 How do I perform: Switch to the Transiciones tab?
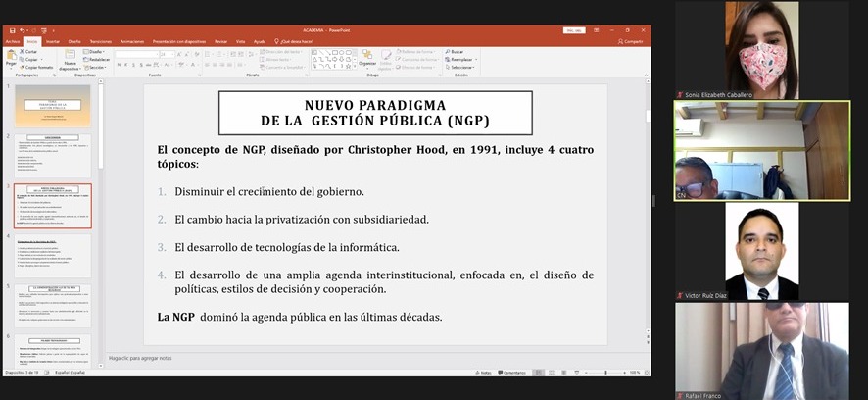(100, 41)
